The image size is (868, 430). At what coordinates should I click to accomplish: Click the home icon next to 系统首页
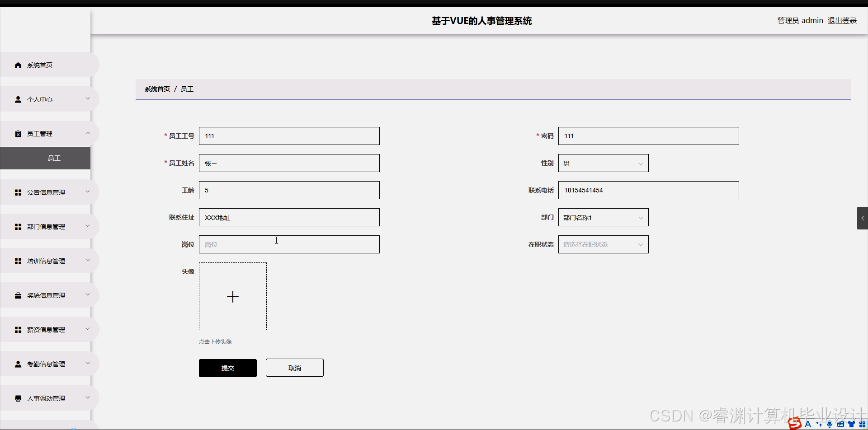pos(18,65)
